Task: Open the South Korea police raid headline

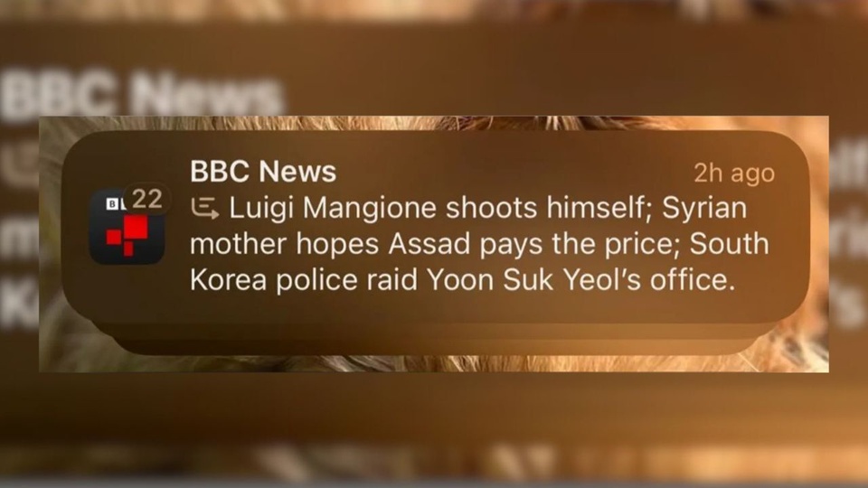Action: pos(479,262)
